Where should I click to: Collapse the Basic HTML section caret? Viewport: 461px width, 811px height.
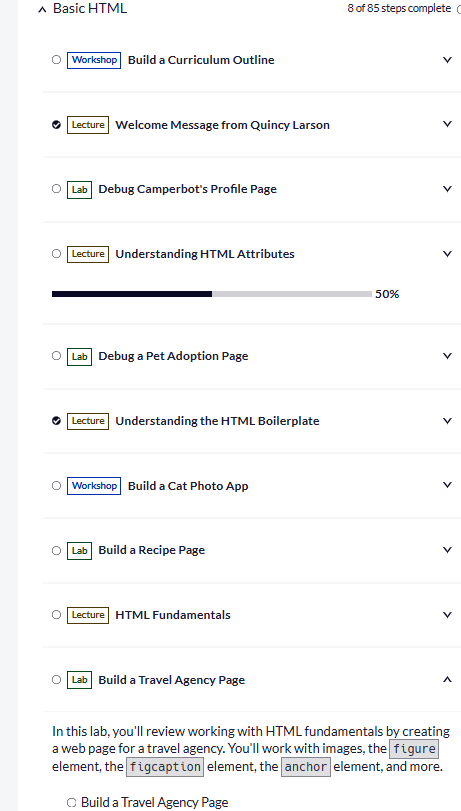click(42, 9)
